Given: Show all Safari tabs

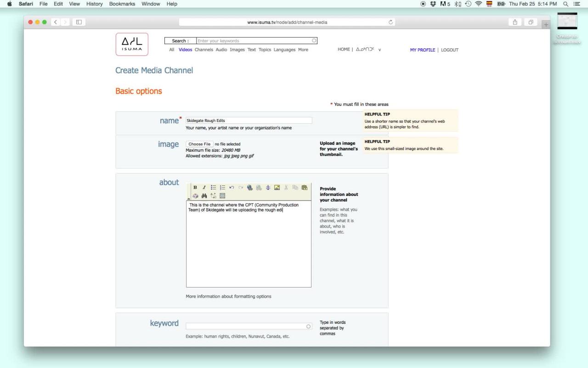Looking at the screenshot, I should [x=531, y=22].
